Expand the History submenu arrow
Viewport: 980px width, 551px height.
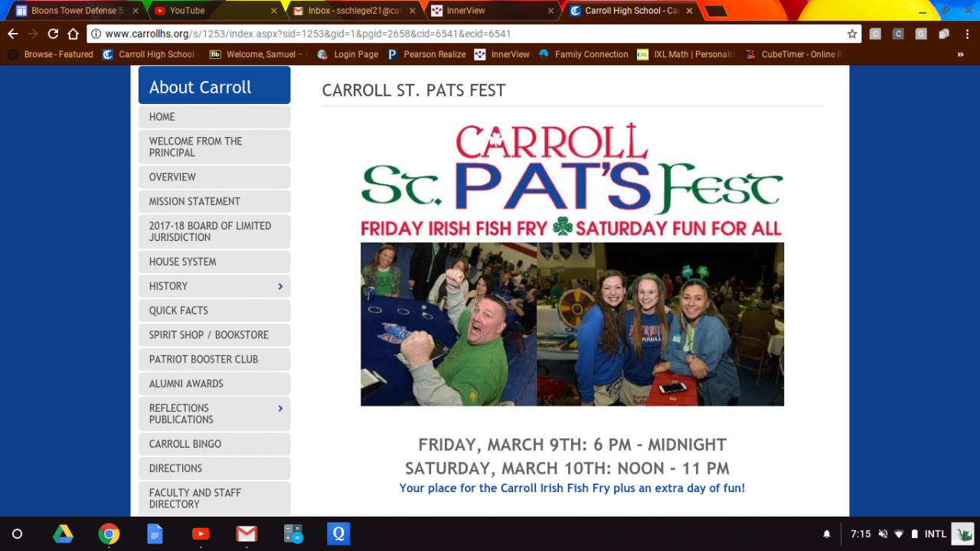280,286
